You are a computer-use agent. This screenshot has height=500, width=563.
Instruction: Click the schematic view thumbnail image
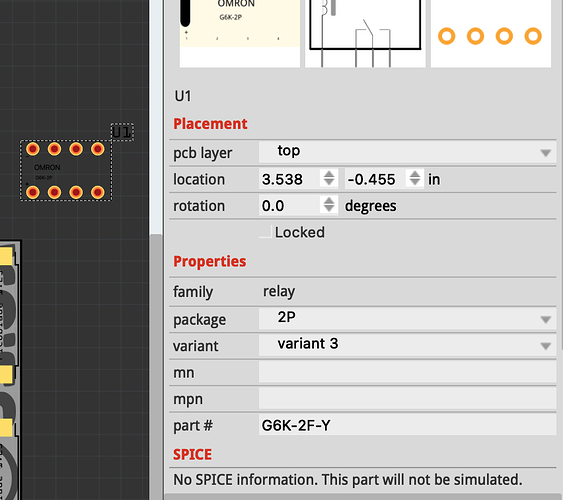pyautogui.click(x=365, y=33)
